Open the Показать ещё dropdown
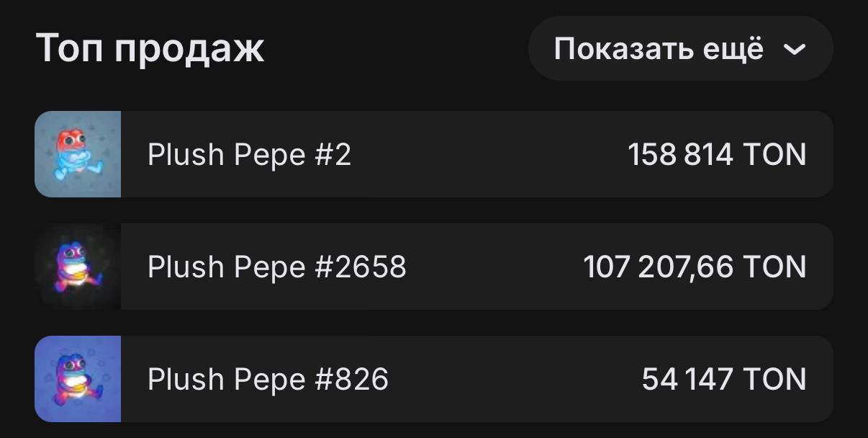The height and width of the screenshot is (438, 868). (681, 48)
